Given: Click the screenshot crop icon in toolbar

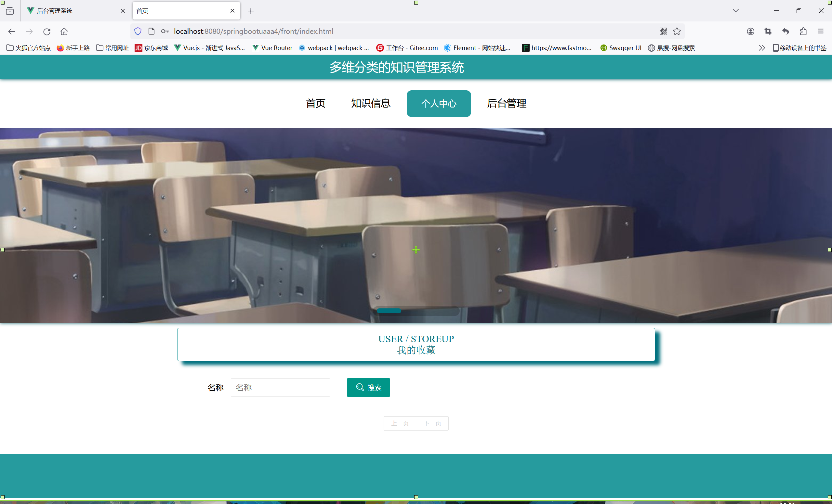Looking at the screenshot, I should tap(768, 32).
